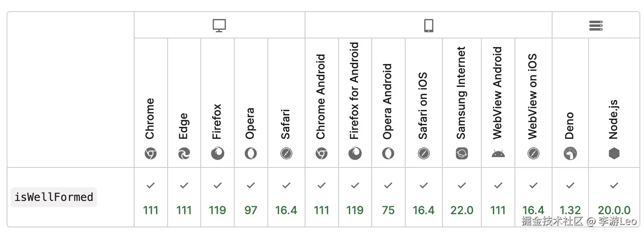
Task: Click the mobile platform icon
Action: pos(428,26)
